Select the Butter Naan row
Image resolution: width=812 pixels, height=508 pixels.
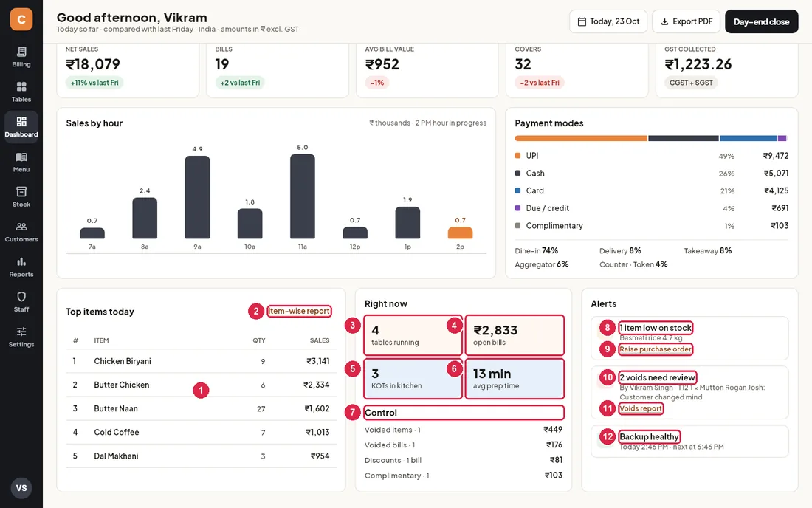[x=201, y=408]
